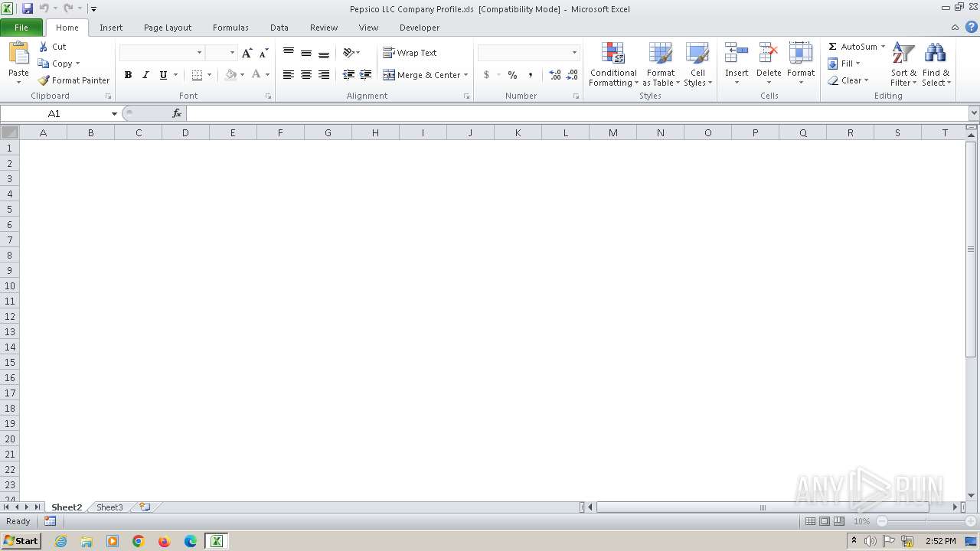Open the Name Box dropdown arrow

(114, 113)
